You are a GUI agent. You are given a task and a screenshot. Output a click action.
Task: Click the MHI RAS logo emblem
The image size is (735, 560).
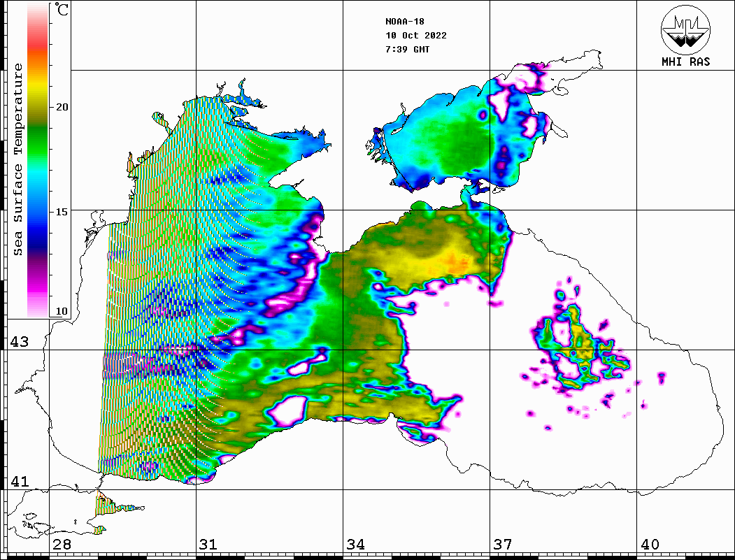click(x=686, y=29)
